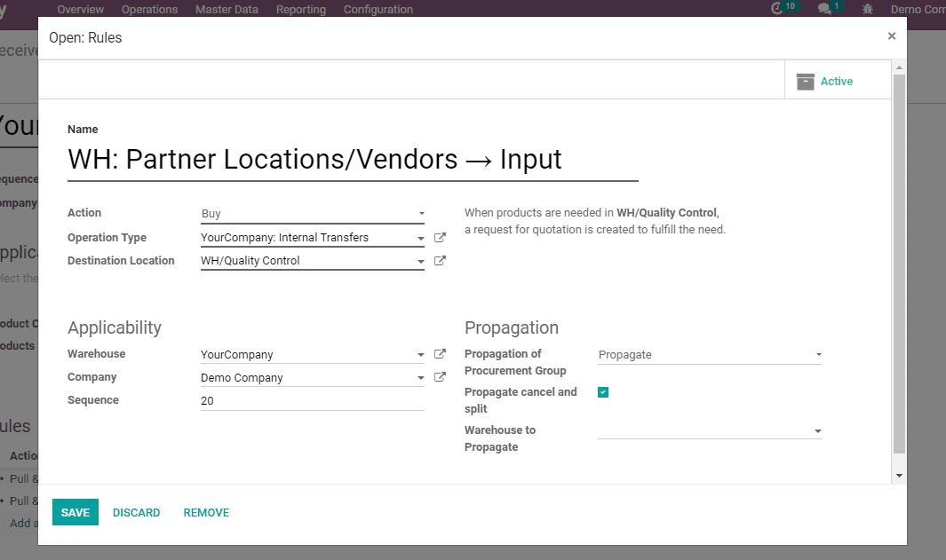Click the 'WH/Quality Control' bold text in description
Image resolution: width=946 pixels, height=560 pixels.
[667, 213]
